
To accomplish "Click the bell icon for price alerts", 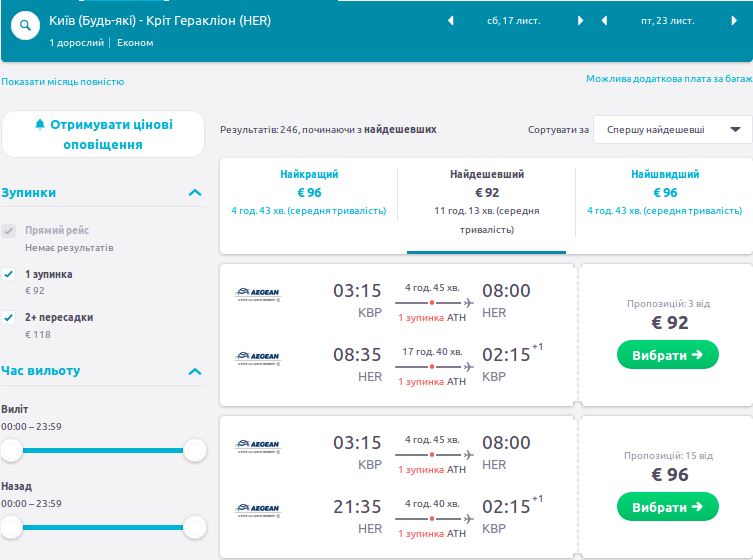I will click(40, 125).
